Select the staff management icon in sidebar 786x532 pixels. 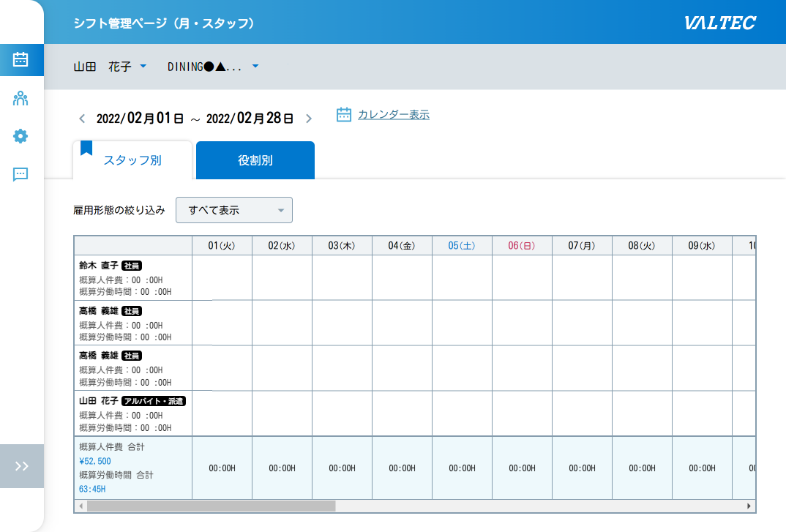tap(20, 98)
